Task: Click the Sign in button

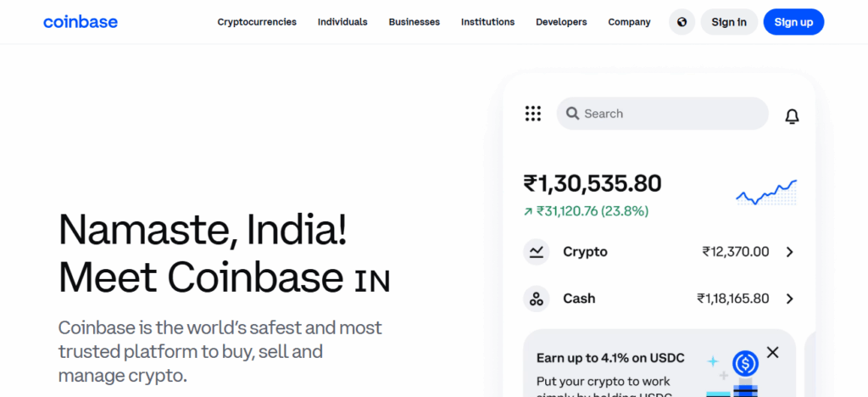Action: (x=729, y=22)
